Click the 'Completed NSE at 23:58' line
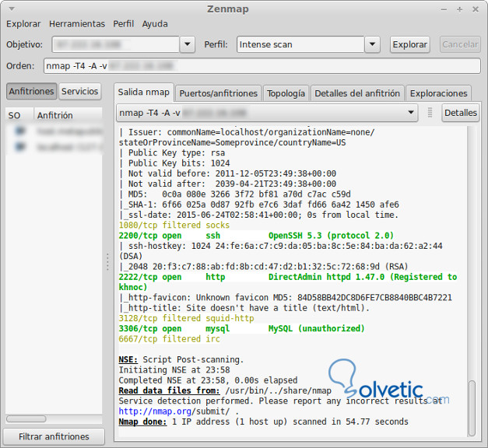The image size is (488, 448). click(208, 380)
